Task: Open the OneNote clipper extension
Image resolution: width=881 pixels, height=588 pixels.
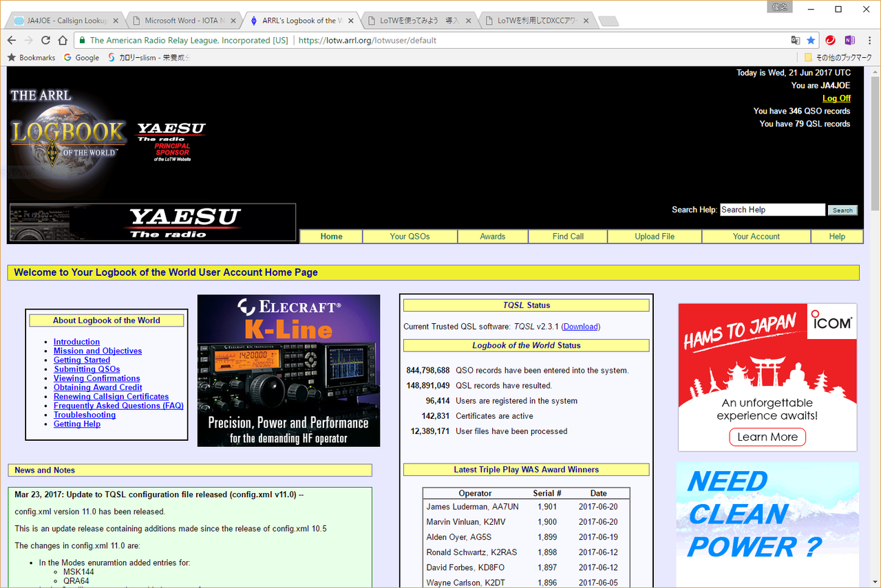Action: click(x=849, y=41)
